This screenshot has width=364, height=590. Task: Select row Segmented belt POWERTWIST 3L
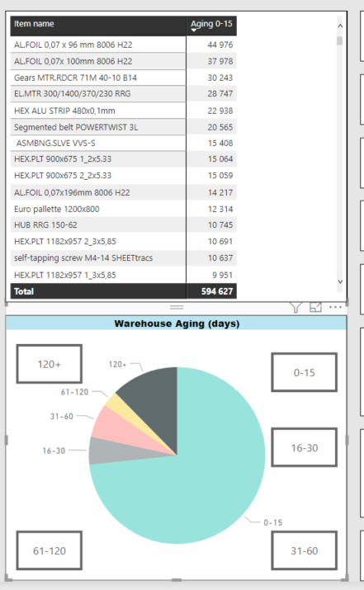pos(124,127)
